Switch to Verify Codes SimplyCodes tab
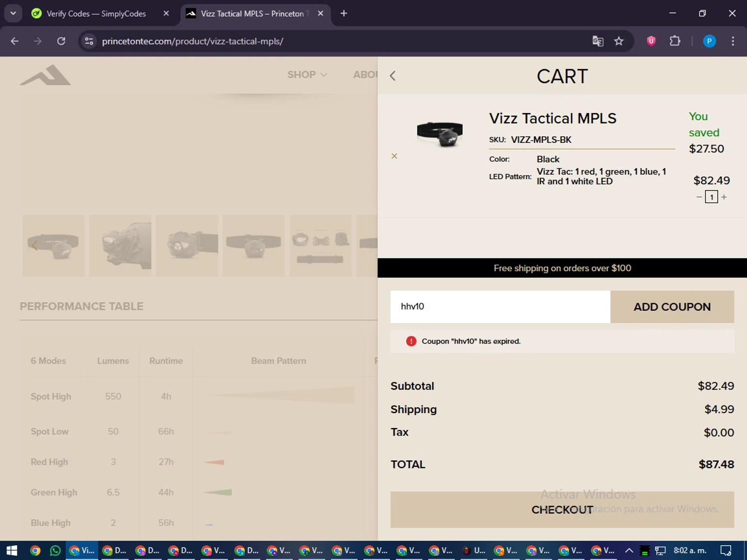 (x=96, y=13)
